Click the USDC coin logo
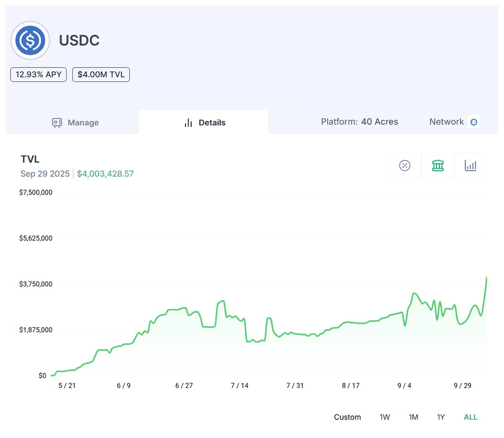 [30, 40]
